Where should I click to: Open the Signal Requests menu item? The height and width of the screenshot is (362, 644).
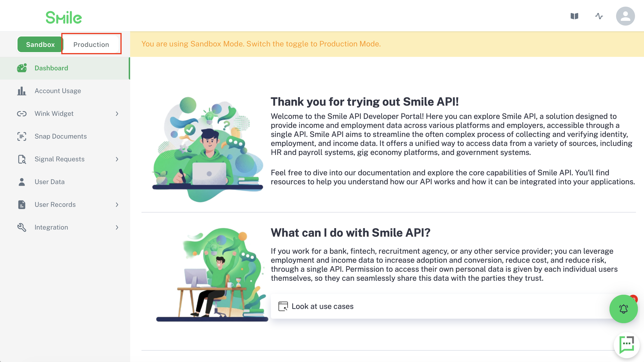point(65,159)
